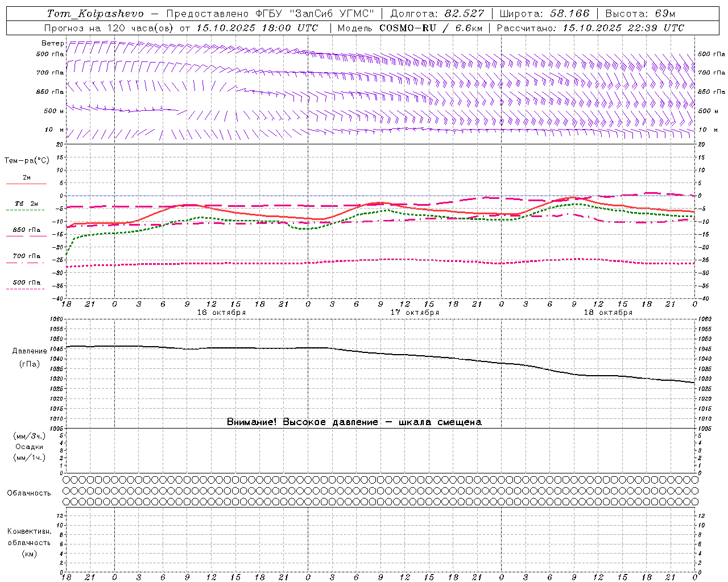Click the (гПа) unit label under Давление
728x582 pixels.
pos(30,364)
